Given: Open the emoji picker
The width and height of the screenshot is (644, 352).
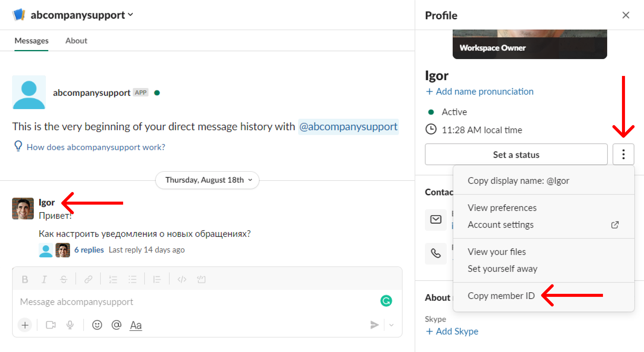Looking at the screenshot, I should pyautogui.click(x=97, y=325).
